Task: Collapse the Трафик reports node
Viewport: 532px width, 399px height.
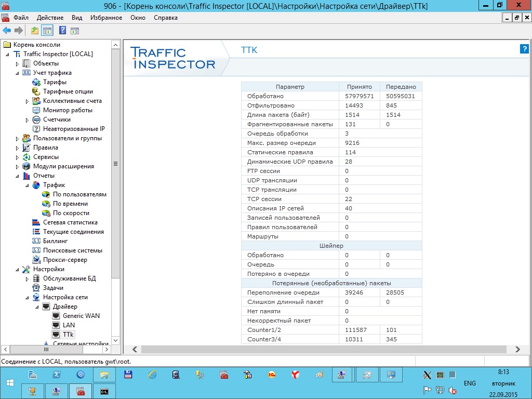Action: click(x=27, y=185)
